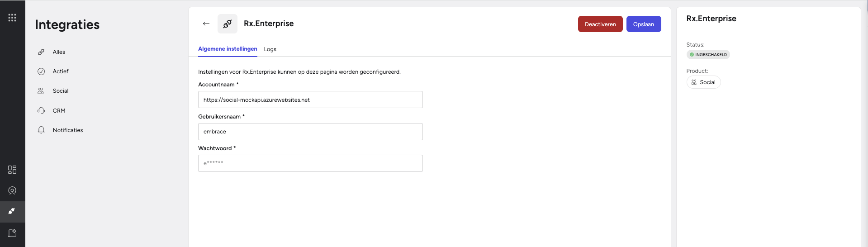The height and width of the screenshot is (247, 868).
Task: Click the Notificaties bell icon
Action: click(41, 130)
